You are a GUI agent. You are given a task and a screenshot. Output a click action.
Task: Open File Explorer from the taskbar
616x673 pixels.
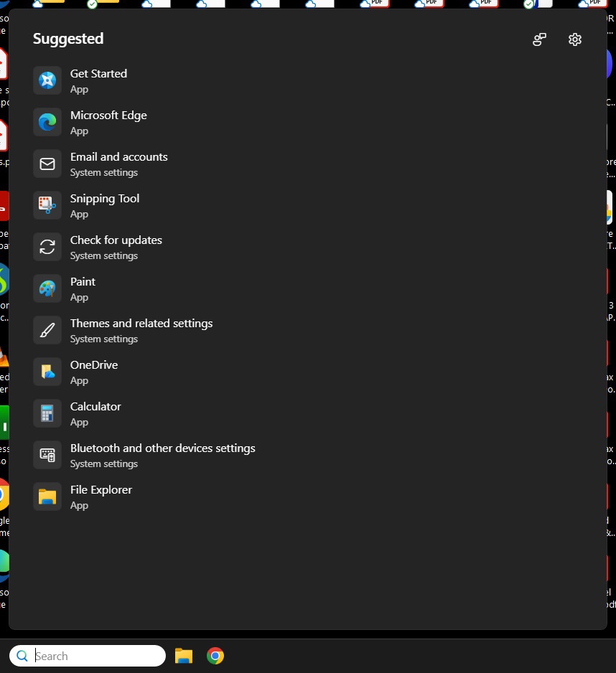(x=183, y=656)
